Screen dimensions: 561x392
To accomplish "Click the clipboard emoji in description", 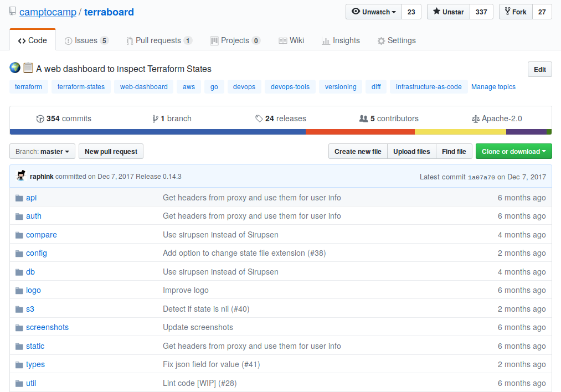I will click(x=28, y=68).
